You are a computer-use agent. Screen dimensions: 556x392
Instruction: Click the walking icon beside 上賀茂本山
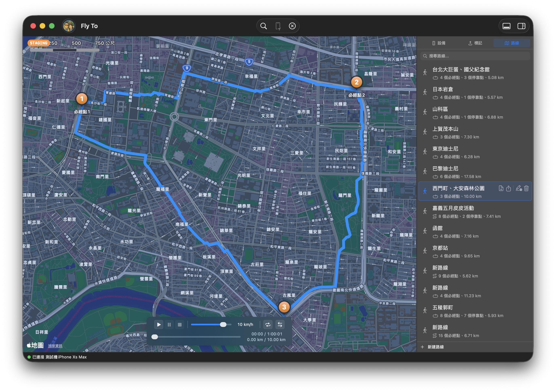click(425, 132)
